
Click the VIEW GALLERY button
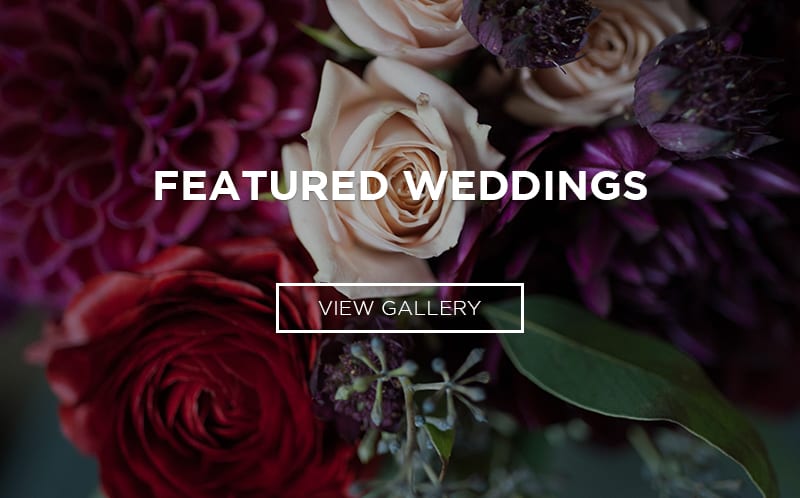click(399, 308)
